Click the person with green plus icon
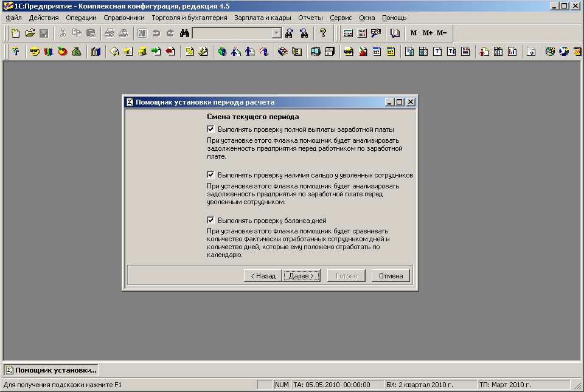This screenshot has width=584, height=392. click(222, 51)
